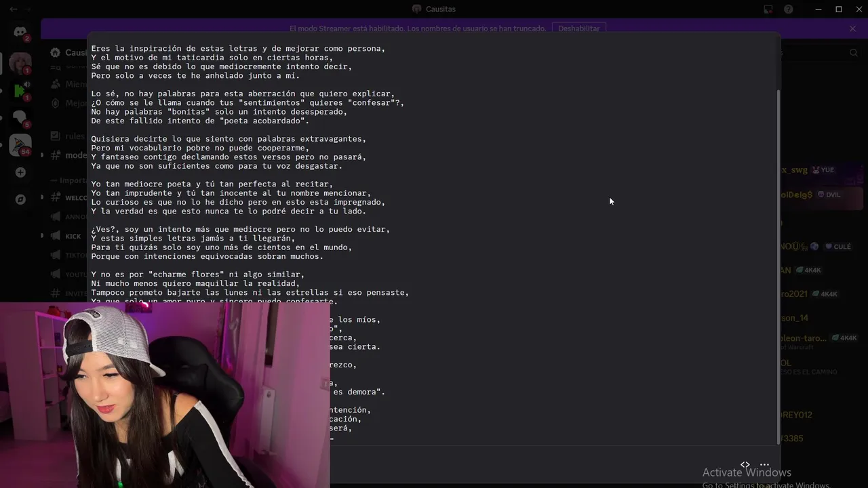Click the search magnifier icon
This screenshot has height=488, width=868.
[x=854, y=53]
